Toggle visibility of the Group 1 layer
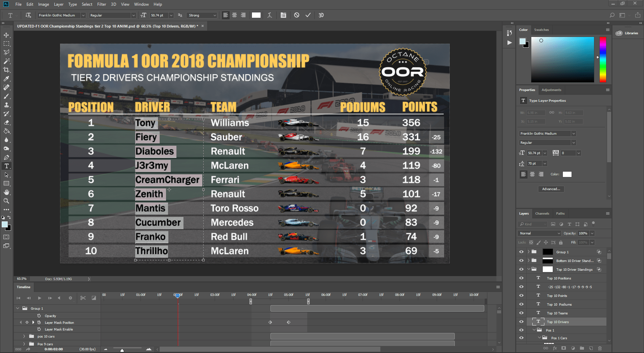644x353 pixels. (x=521, y=252)
